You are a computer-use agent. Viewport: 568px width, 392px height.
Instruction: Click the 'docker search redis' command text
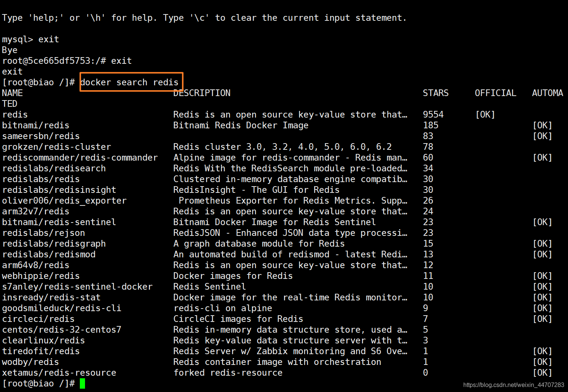click(x=129, y=82)
